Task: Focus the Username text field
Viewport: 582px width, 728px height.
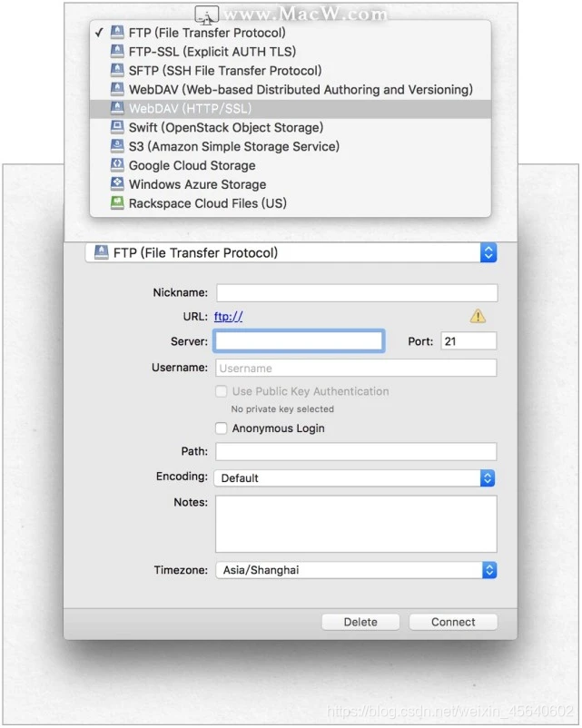Action: [x=356, y=368]
